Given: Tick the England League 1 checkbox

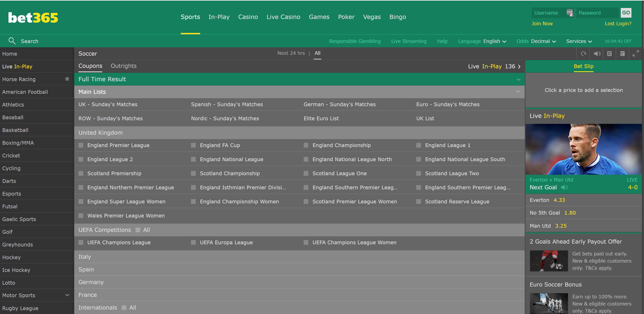Looking at the screenshot, I should click(x=418, y=145).
